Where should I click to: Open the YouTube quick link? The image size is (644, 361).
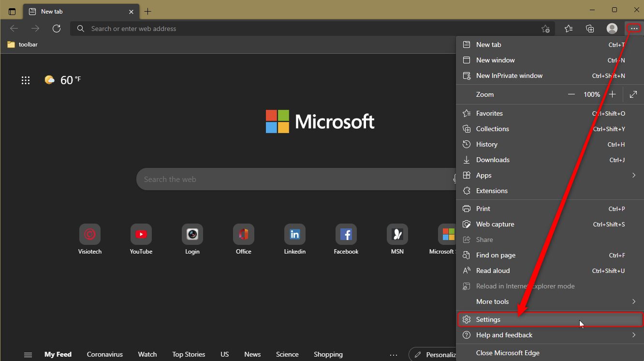click(141, 239)
